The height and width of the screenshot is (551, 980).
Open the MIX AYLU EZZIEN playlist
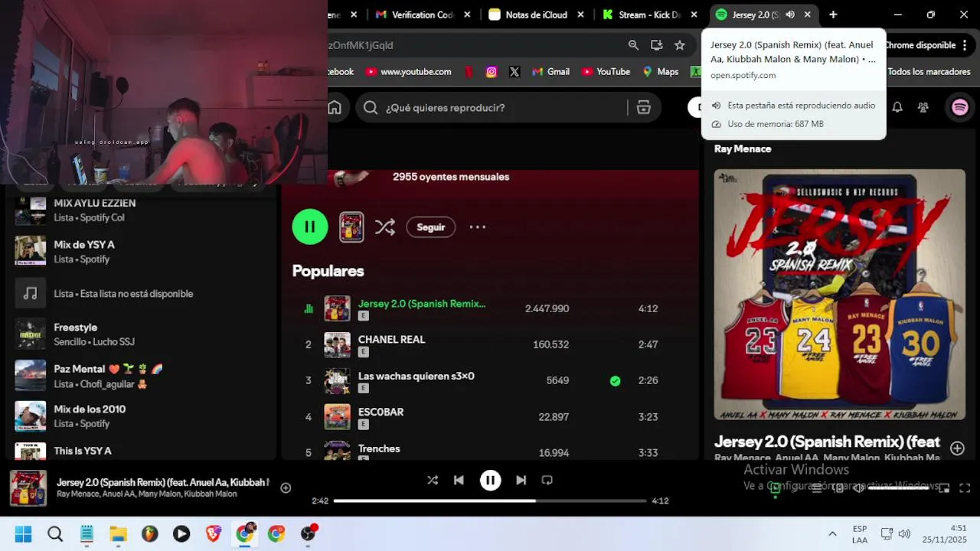pos(142,210)
